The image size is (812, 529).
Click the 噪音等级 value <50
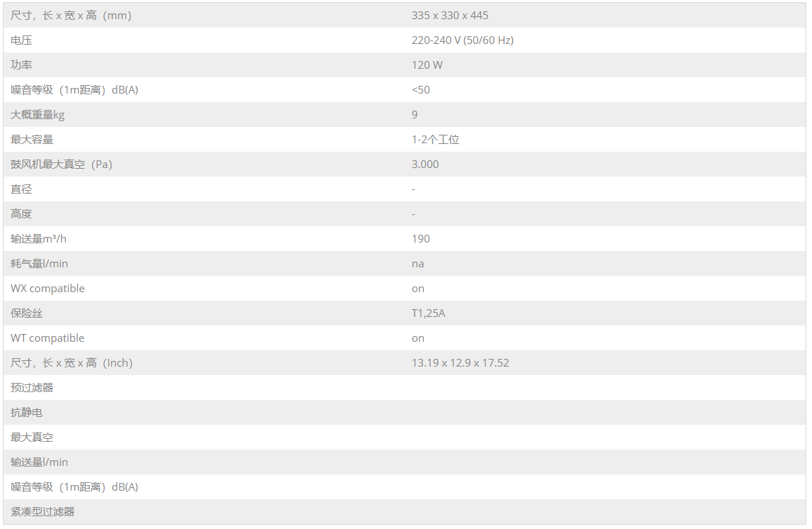(x=420, y=90)
